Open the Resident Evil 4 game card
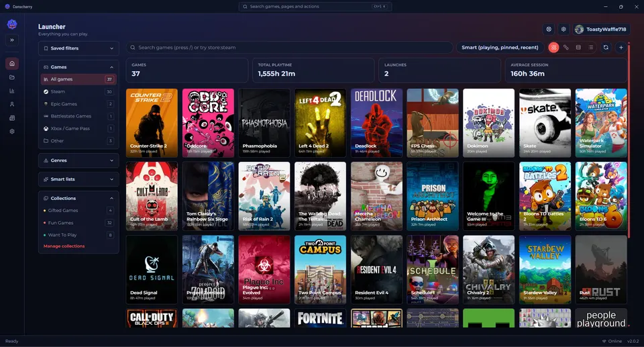Image resolution: width=644 pixels, height=347 pixels. [376, 270]
